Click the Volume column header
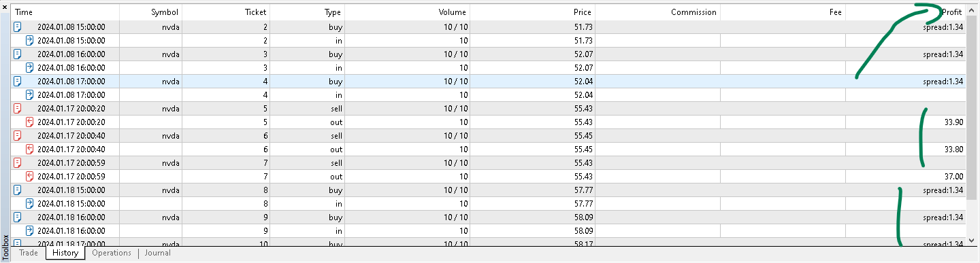 (407, 12)
